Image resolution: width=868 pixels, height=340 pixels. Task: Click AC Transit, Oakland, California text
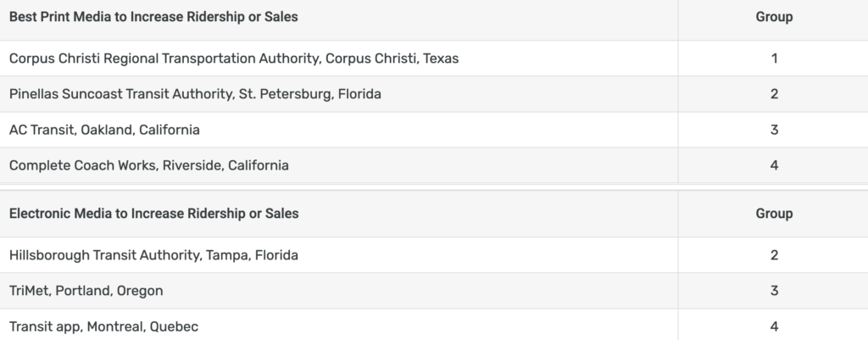pos(104,130)
